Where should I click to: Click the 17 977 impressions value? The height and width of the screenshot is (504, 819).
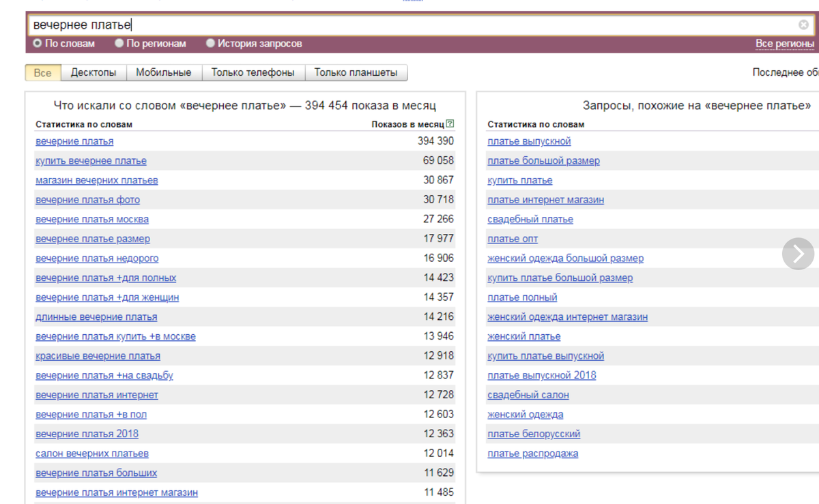click(438, 239)
